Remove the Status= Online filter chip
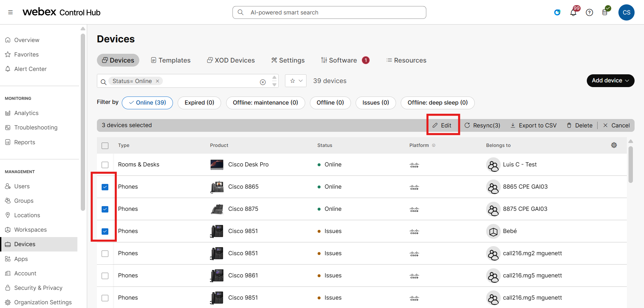Screen dimensions: 644x308 click(157, 81)
